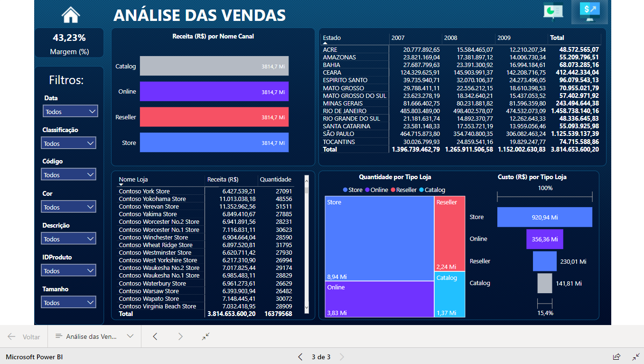Screen dimensions: 644x364
Task: Click the back arrow next to Voltar
Action: coord(10,336)
